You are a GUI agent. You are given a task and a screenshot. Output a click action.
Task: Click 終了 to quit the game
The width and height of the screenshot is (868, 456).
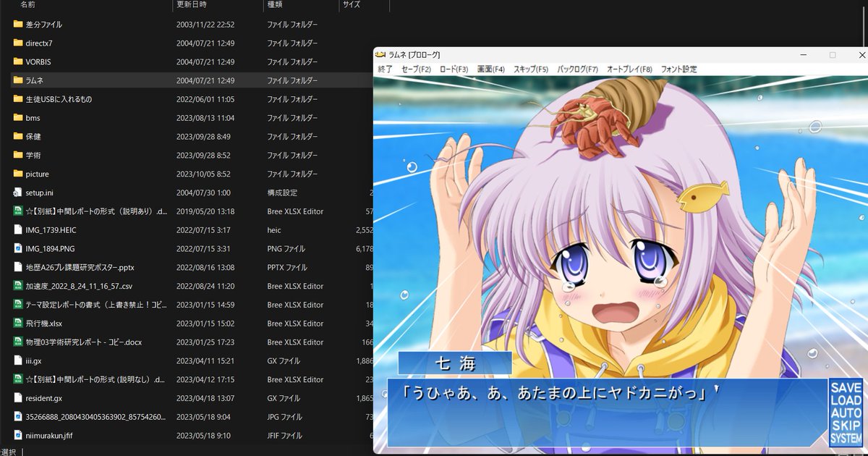click(386, 69)
